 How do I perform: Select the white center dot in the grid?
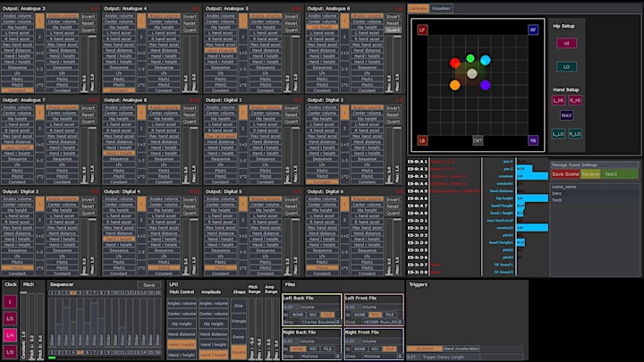click(472, 74)
